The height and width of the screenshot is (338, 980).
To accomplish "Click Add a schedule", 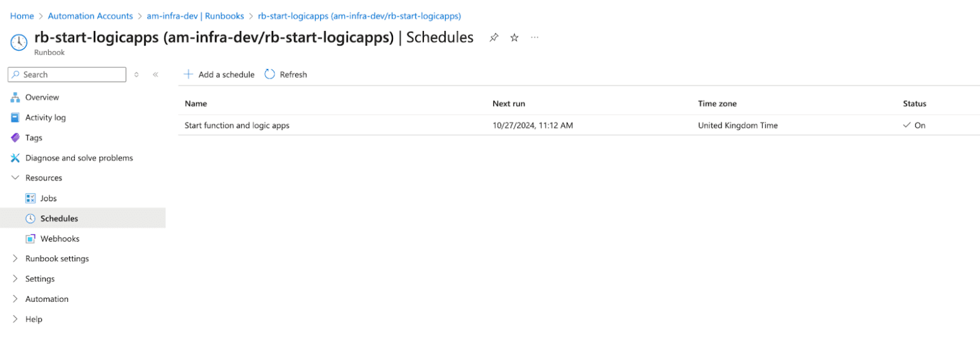I will (219, 75).
